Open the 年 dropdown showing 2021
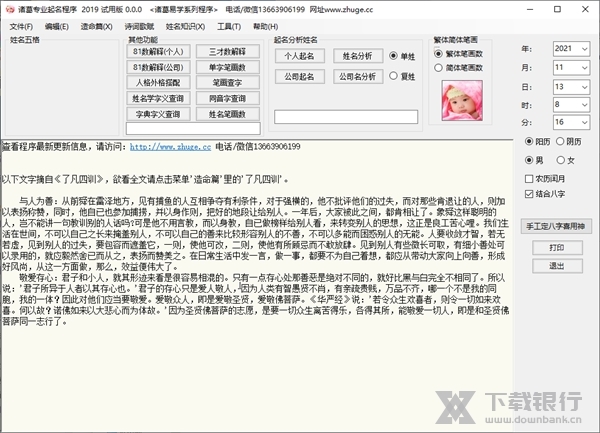This screenshot has width=600, height=433. (571, 49)
